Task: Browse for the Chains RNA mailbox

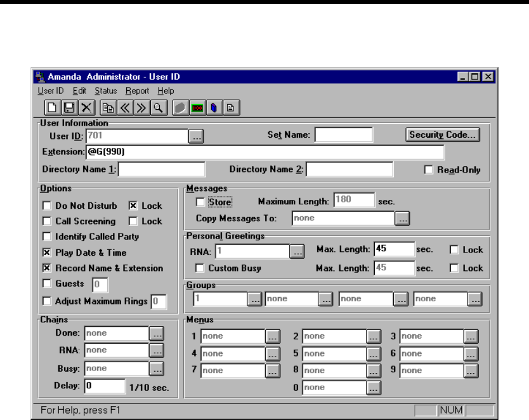Action: click(x=157, y=350)
